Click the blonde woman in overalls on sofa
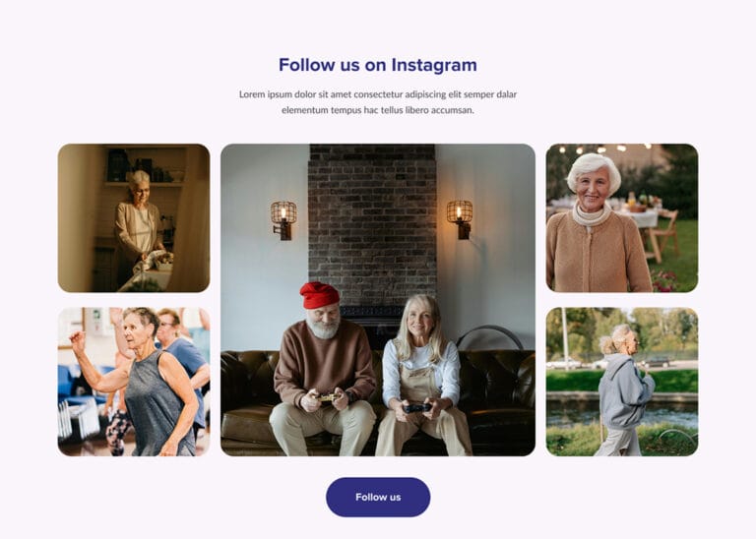 (x=423, y=376)
